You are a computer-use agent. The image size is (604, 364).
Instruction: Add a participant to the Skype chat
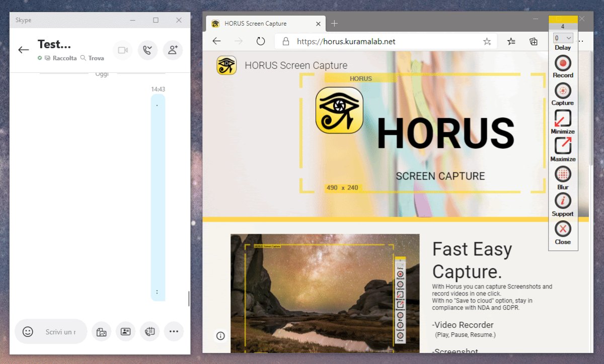[x=173, y=50]
